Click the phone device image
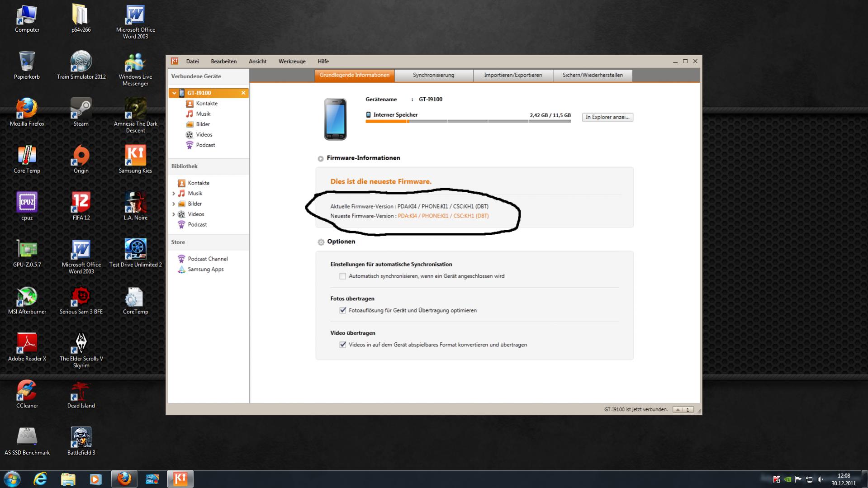 pyautogui.click(x=335, y=119)
